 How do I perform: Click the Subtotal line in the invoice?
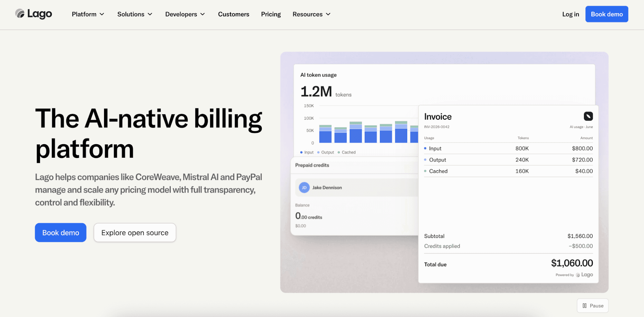pos(508,236)
